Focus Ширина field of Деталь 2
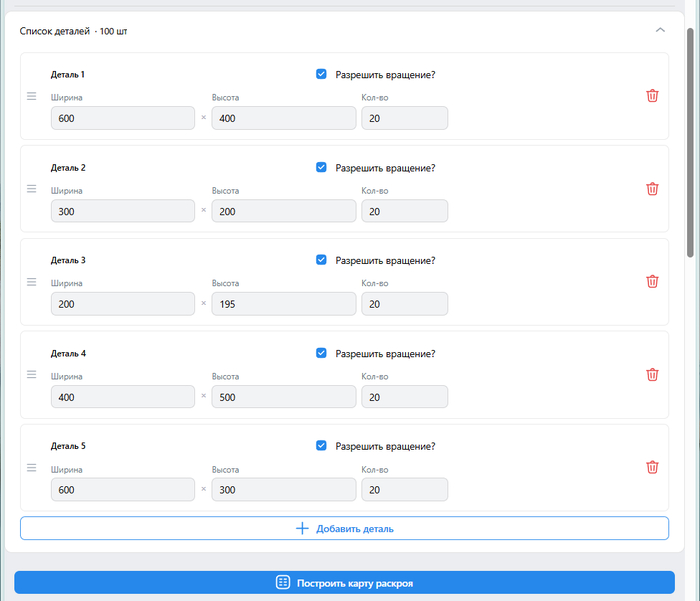The height and width of the screenshot is (601, 700). click(123, 212)
